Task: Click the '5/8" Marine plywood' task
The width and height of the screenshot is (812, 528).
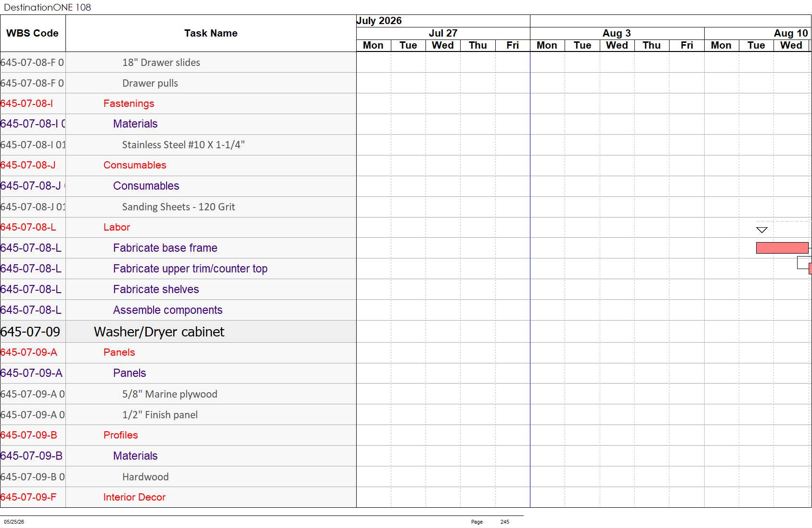Action: (x=169, y=394)
